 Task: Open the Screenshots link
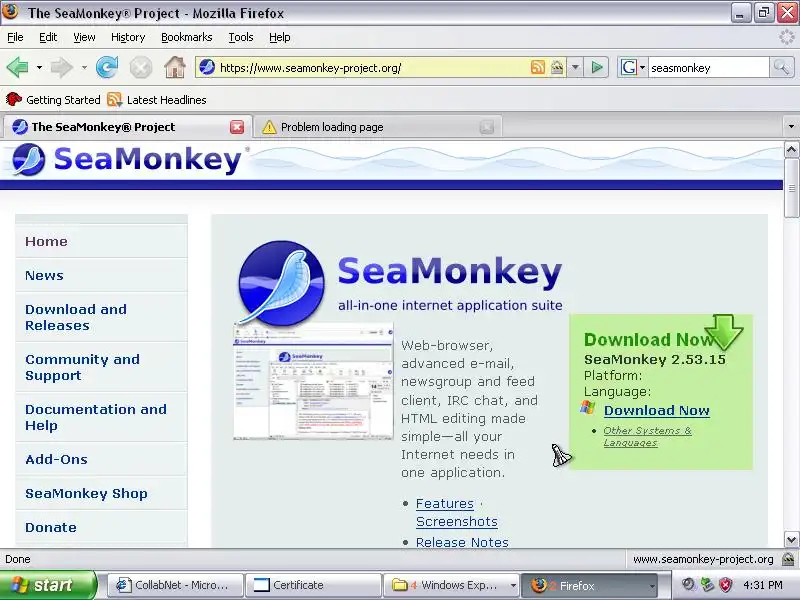(457, 521)
